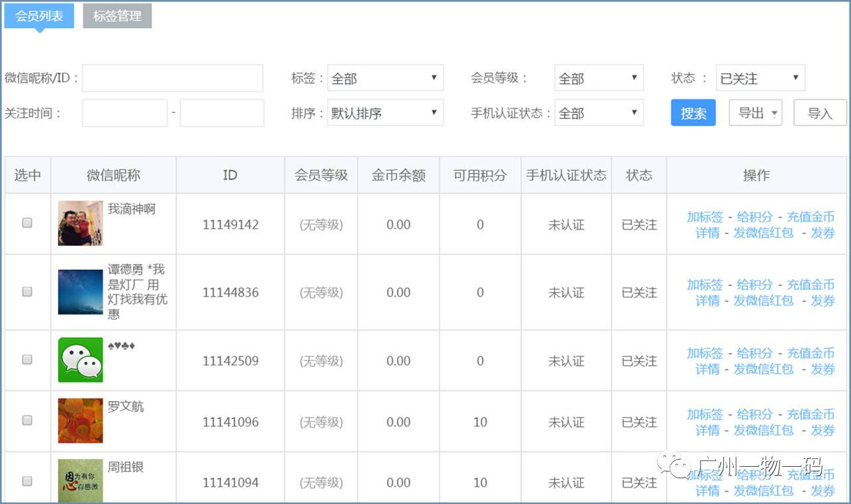Check the checkbox for member ♠♥♣♦
Image resolution: width=851 pixels, height=504 pixels.
pyautogui.click(x=27, y=360)
